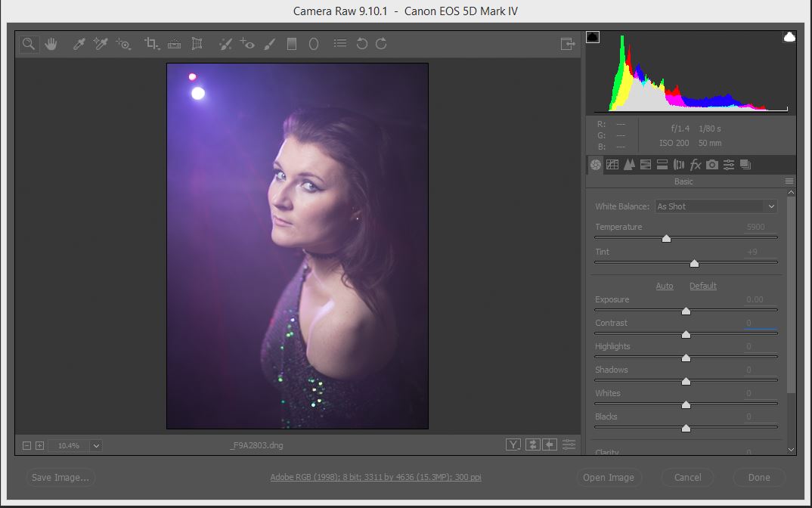
Task: Select the Crop tool
Action: tap(151, 44)
